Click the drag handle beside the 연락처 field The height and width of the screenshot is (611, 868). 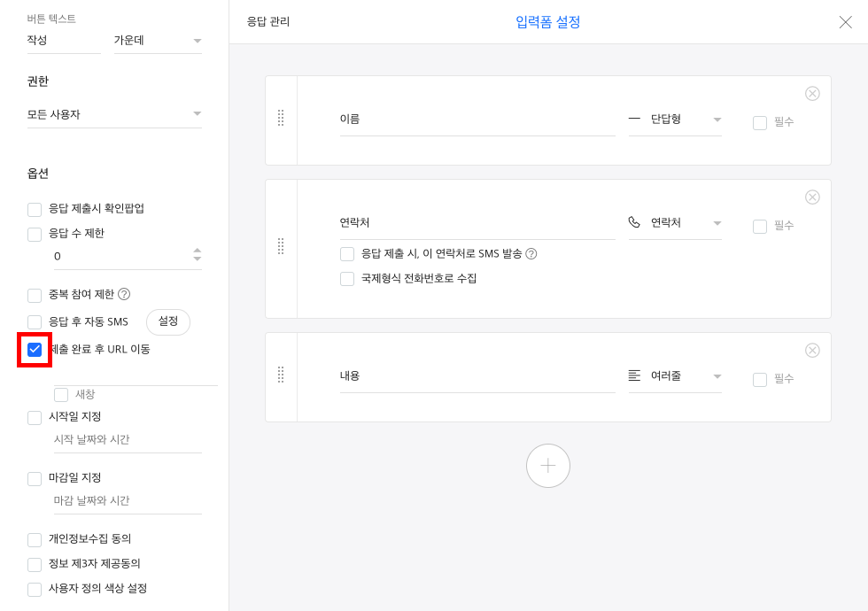(x=281, y=246)
